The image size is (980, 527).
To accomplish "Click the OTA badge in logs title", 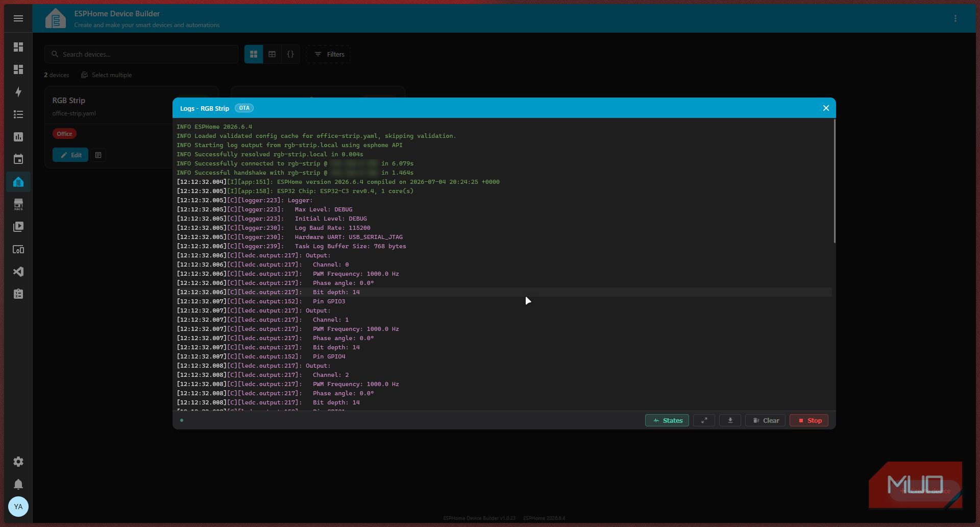I will [x=244, y=108].
